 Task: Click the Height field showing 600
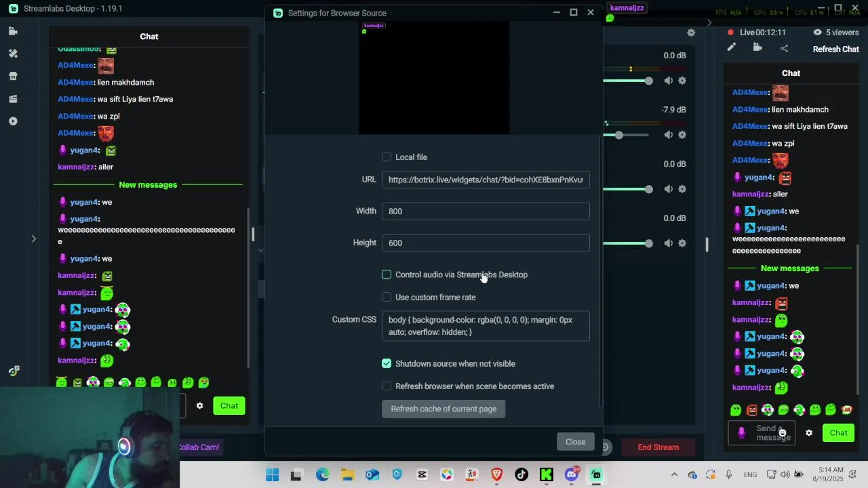point(486,243)
